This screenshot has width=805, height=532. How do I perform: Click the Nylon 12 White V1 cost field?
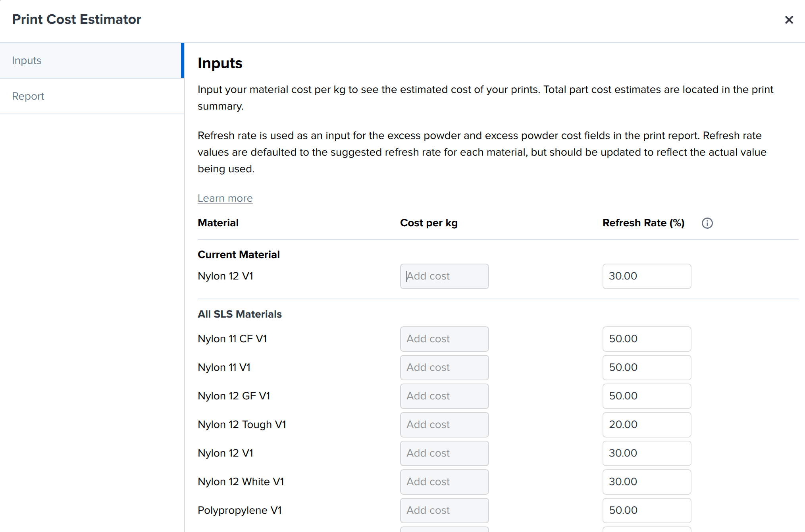444,482
